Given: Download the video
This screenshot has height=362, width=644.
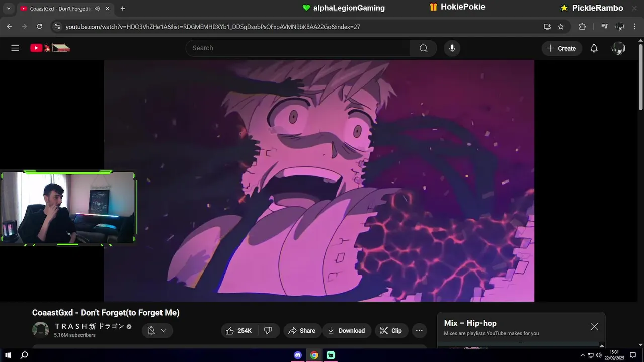Looking at the screenshot, I should pos(347,330).
